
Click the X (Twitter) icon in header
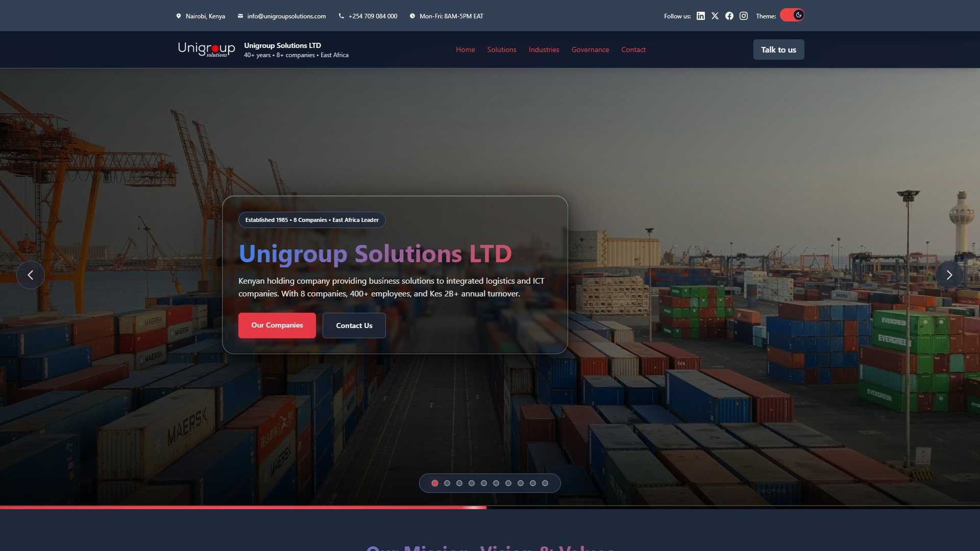click(x=715, y=16)
